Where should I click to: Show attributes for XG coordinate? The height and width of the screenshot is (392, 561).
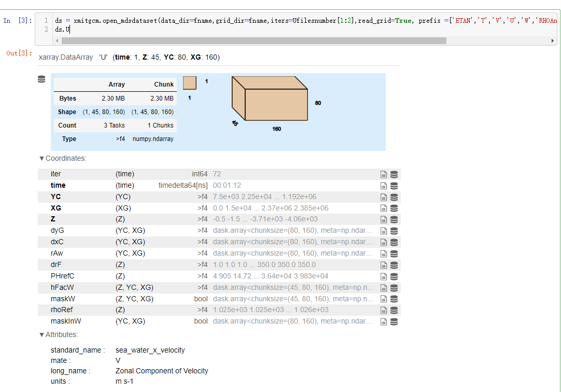pyautogui.click(x=384, y=208)
